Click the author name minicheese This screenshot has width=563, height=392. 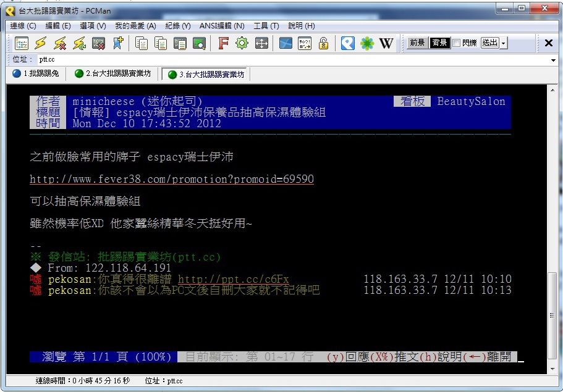point(103,101)
